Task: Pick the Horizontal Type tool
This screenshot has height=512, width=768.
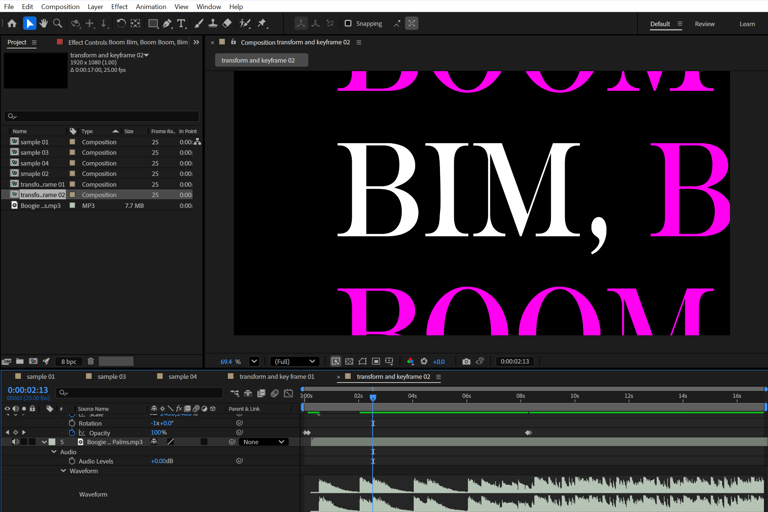Action: click(x=181, y=23)
